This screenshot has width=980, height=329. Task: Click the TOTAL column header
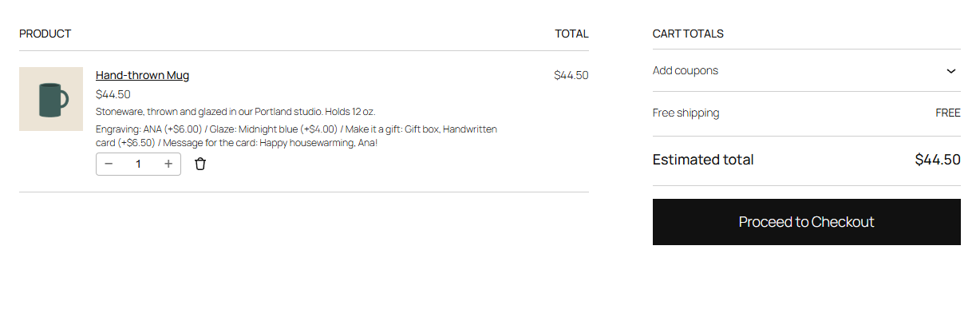[x=571, y=34]
